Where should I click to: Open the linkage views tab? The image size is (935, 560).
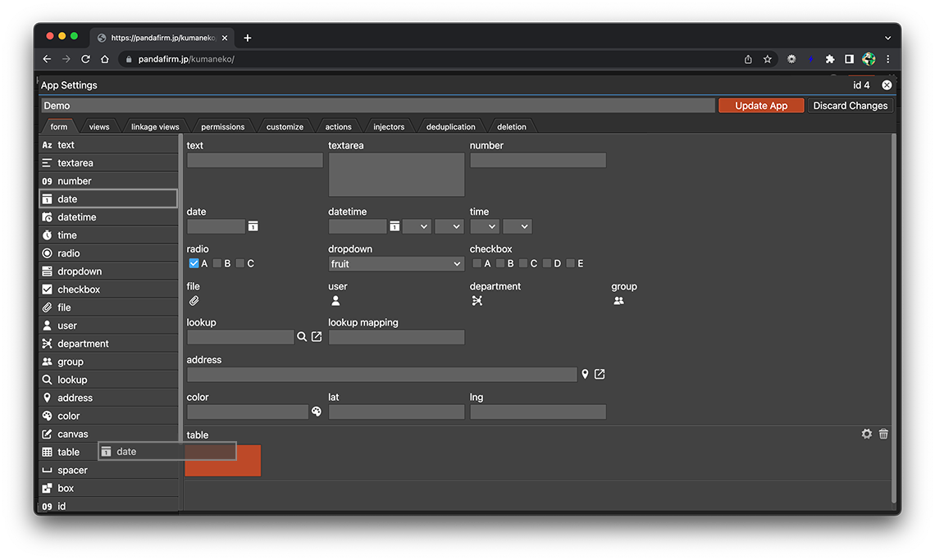click(x=155, y=127)
